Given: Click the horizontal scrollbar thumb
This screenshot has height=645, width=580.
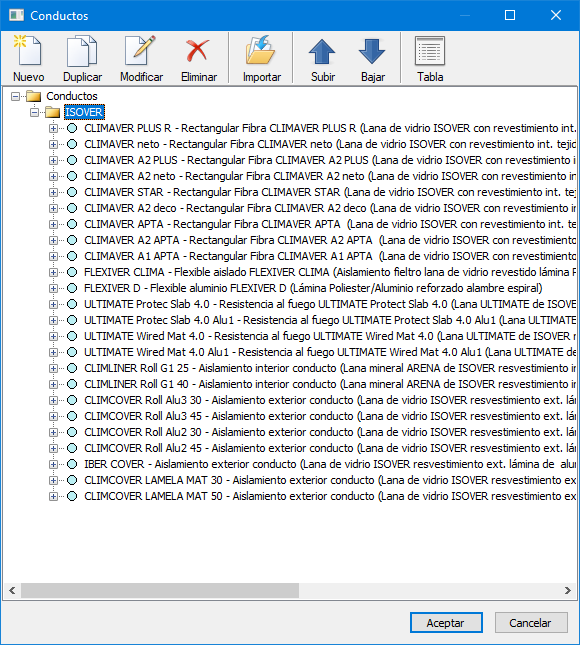Looking at the screenshot, I should (x=160, y=591).
